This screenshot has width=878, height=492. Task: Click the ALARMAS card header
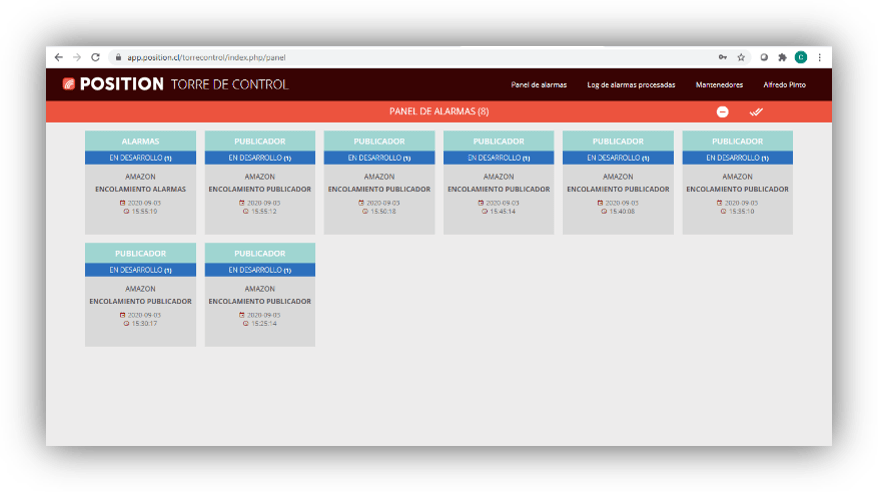(x=140, y=141)
